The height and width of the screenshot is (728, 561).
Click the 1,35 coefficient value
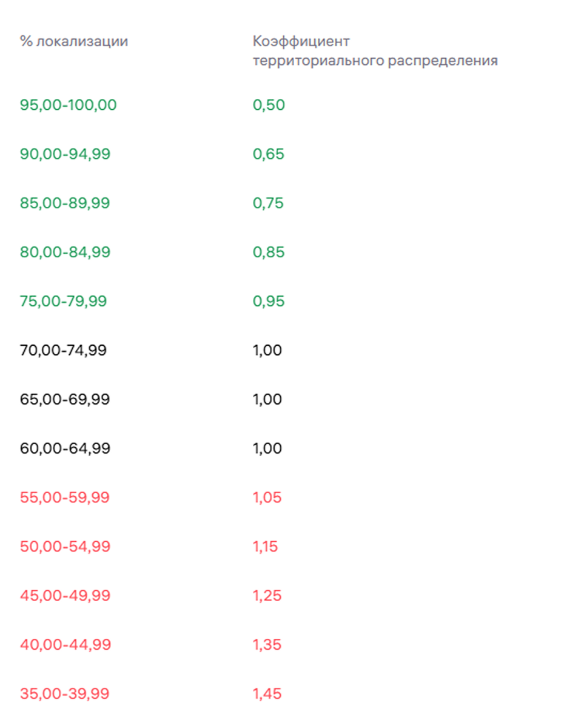pyautogui.click(x=267, y=645)
